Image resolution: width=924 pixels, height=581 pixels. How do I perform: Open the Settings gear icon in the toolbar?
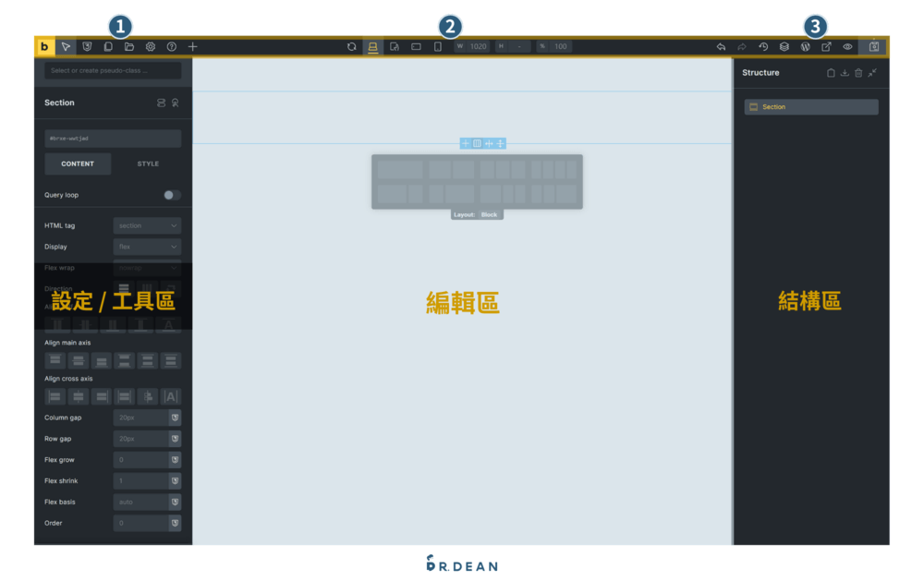tap(150, 46)
